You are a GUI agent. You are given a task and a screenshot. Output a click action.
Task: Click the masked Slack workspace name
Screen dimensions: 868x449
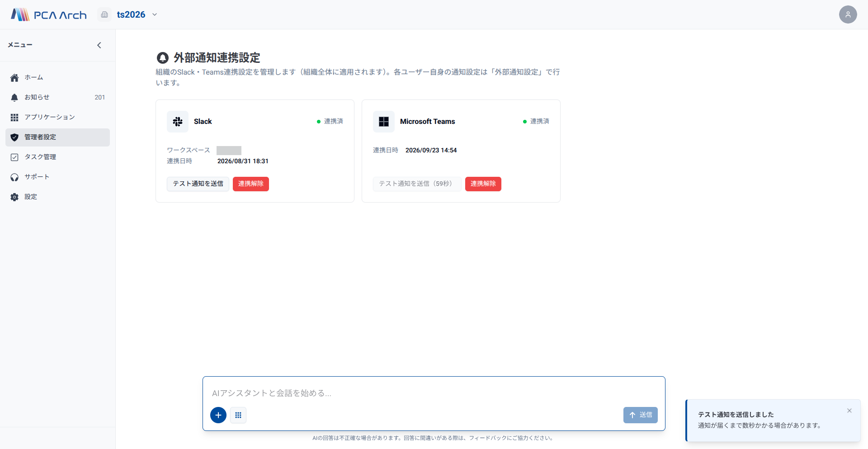click(x=229, y=151)
